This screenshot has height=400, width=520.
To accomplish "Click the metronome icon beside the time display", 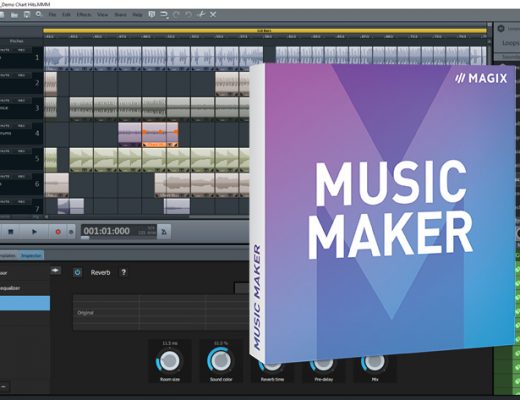I will 164,232.
